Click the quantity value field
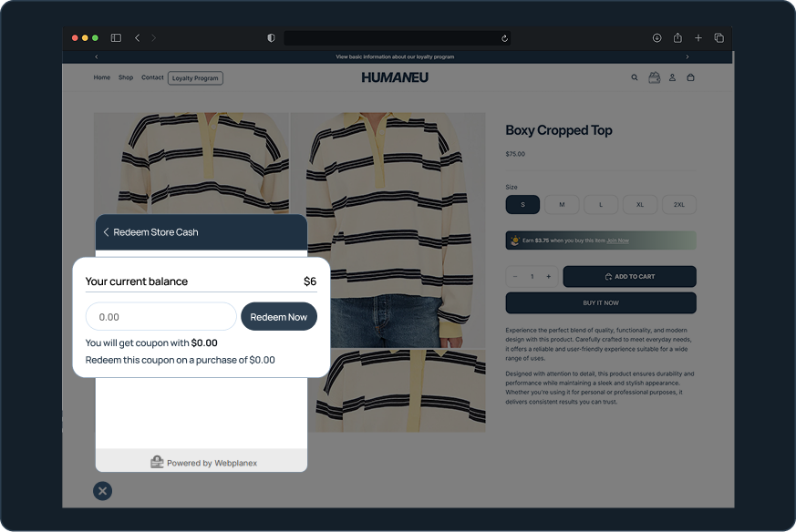The height and width of the screenshot is (532, 796). 532,276
